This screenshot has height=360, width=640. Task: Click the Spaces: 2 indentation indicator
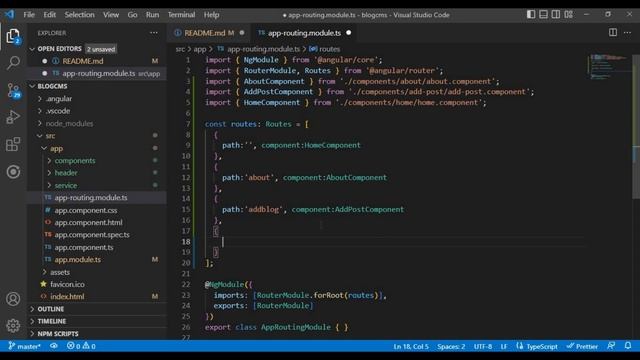pos(451,346)
